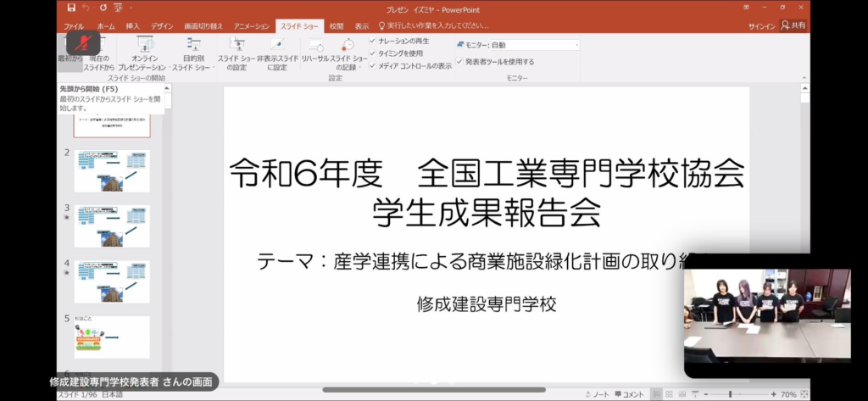Toggle 発表者ツールを使用する checkbox
This screenshot has width=868, height=401.
(459, 61)
